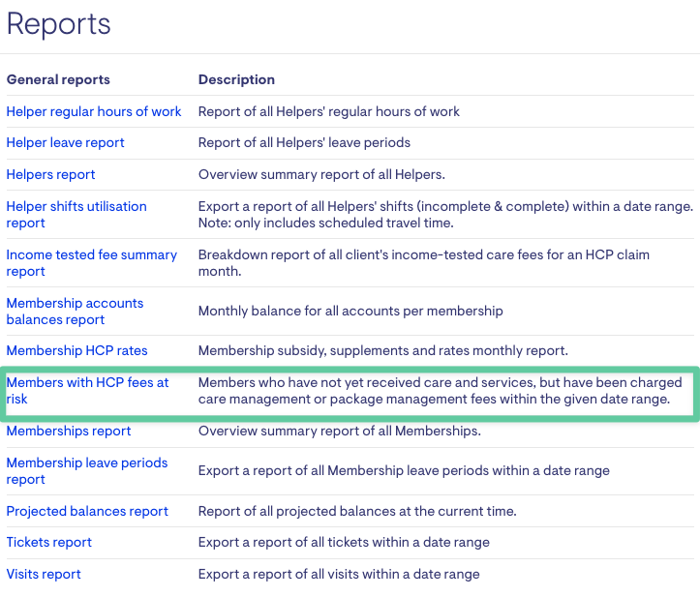Click the income-tested care fees breakdown description
The width and height of the screenshot is (700, 597).
[x=424, y=263]
